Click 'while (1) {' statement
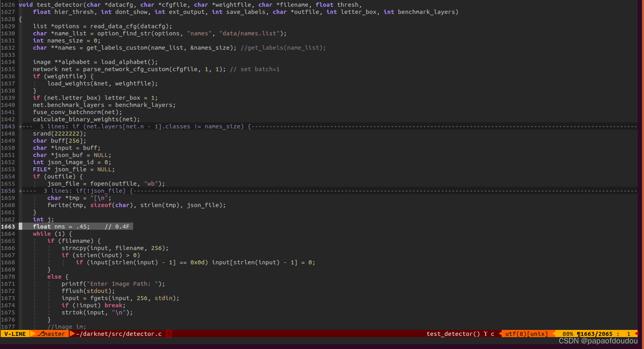644x349 pixels. click(52, 234)
